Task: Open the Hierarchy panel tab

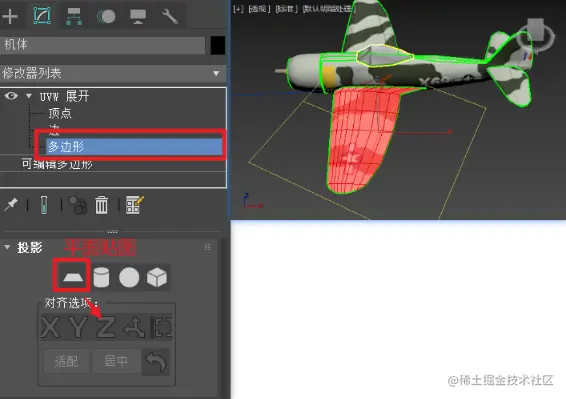Action: (x=74, y=16)
